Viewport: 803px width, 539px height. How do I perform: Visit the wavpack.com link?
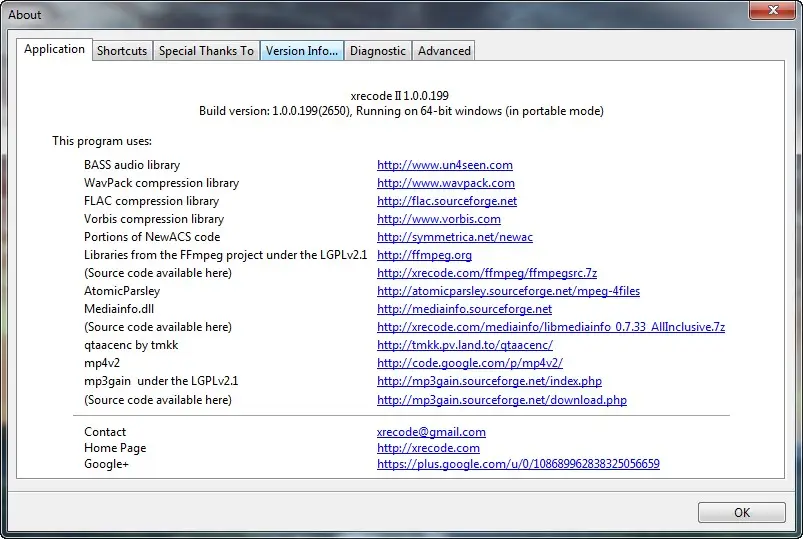coord(446,183)
